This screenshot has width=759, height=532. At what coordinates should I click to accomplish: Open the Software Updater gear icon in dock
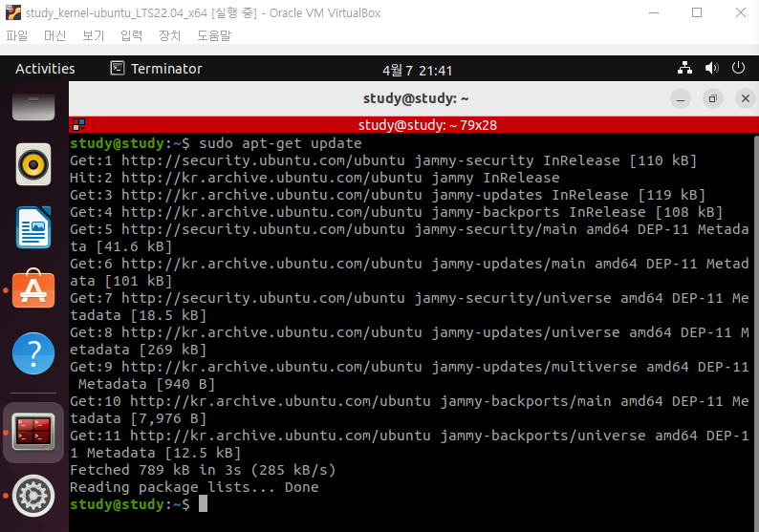click(33, 496)
